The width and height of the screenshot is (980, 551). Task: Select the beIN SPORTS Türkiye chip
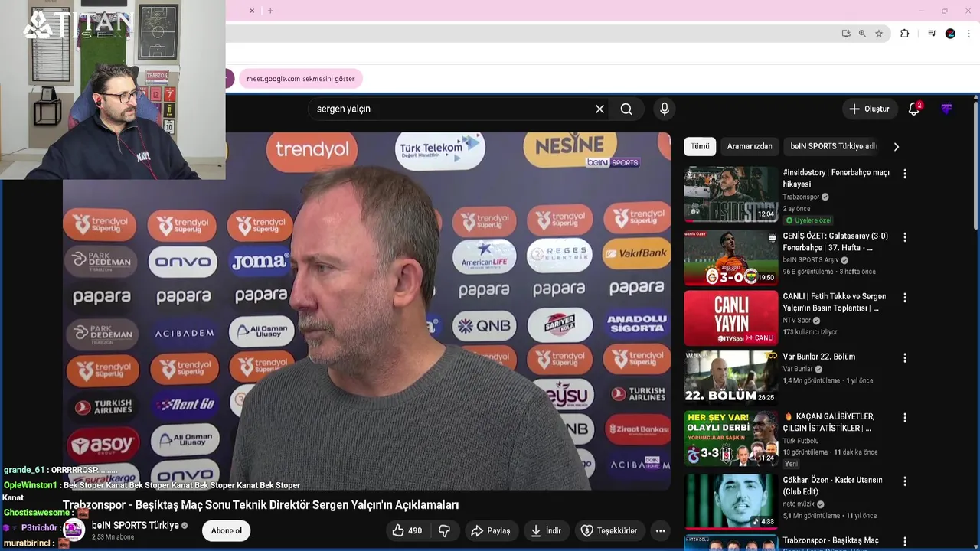(833, 146)
